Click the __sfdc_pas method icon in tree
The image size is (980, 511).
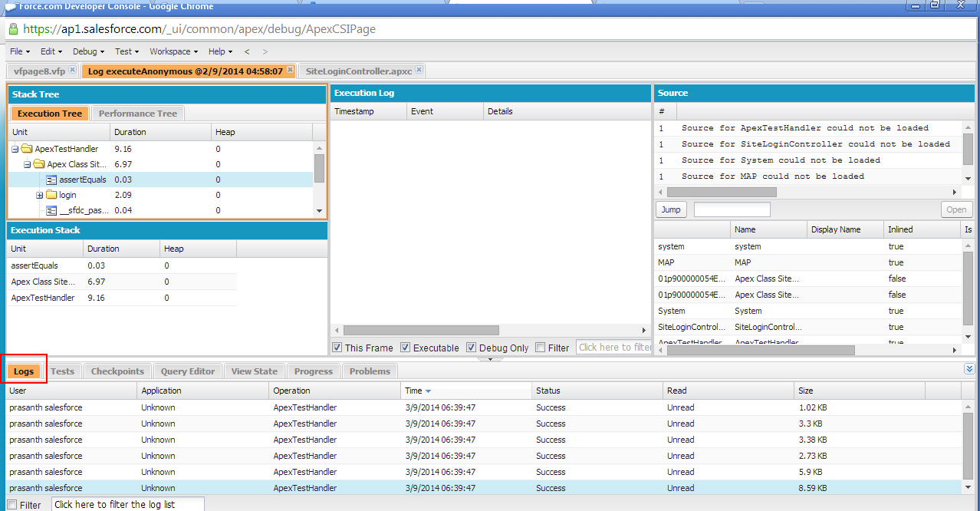pos(51,210)
